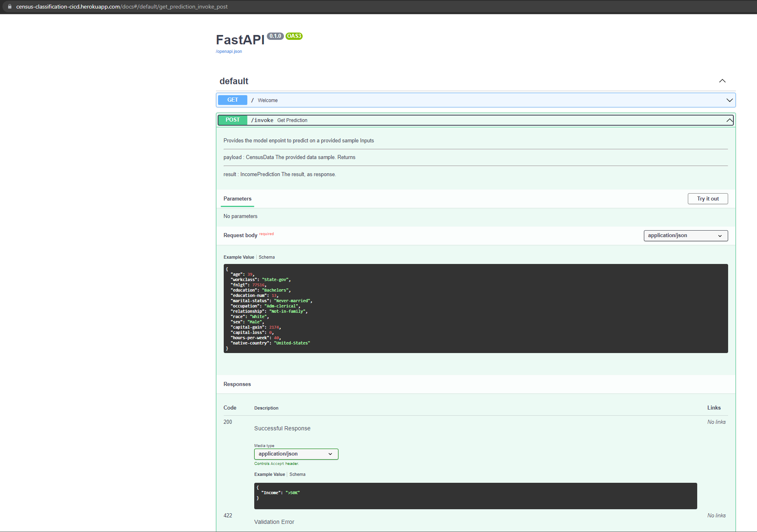Click the 422 response code
Image resolution: width=757 pixels, height=532 pixels.
pyautogui.click(x=228, y=515)
